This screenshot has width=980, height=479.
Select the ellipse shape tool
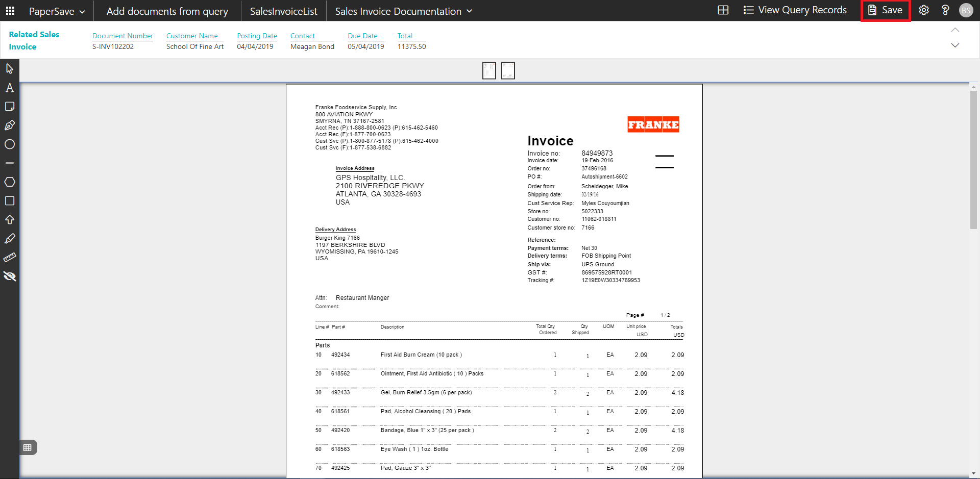10,144
